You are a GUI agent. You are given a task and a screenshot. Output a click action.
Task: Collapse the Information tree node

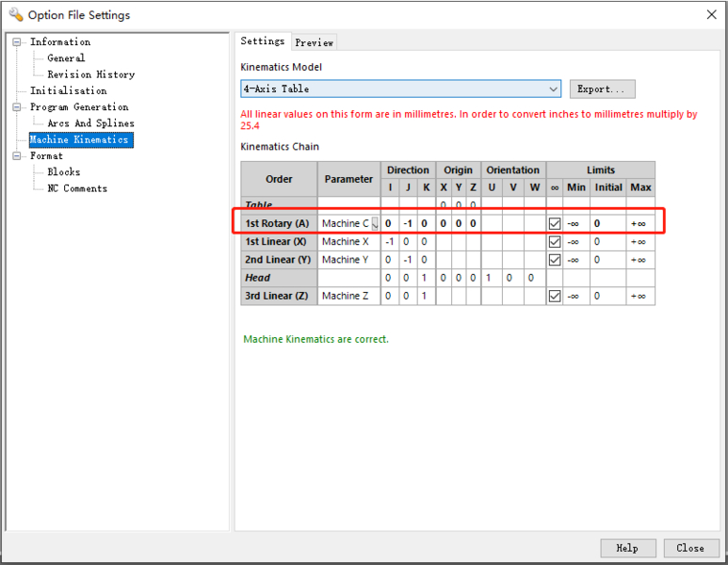(x=17, y=42)
